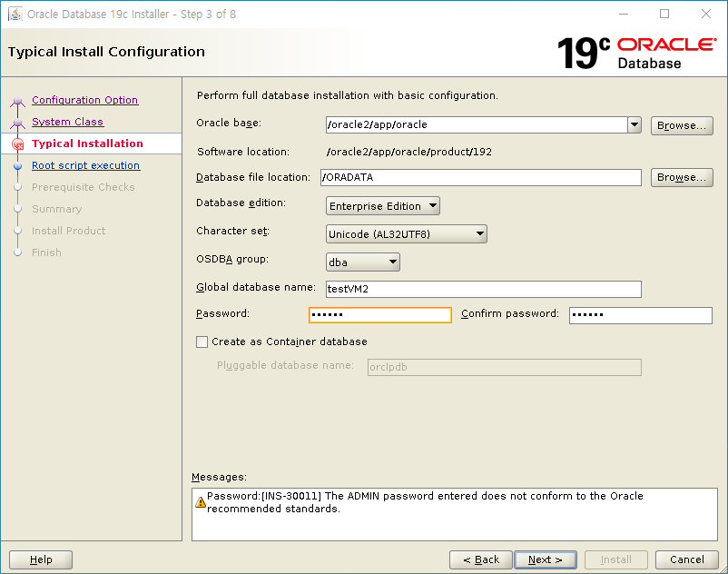Click the Java installer icon in title bar
The height and width of the screenshot is (574, 728).
click(x=15, y=14)
